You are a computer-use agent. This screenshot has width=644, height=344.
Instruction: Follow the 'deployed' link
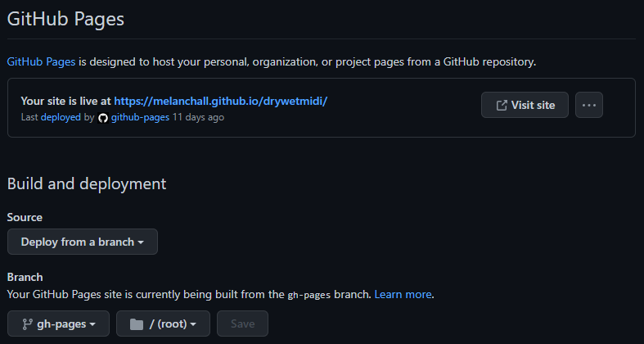61,117
